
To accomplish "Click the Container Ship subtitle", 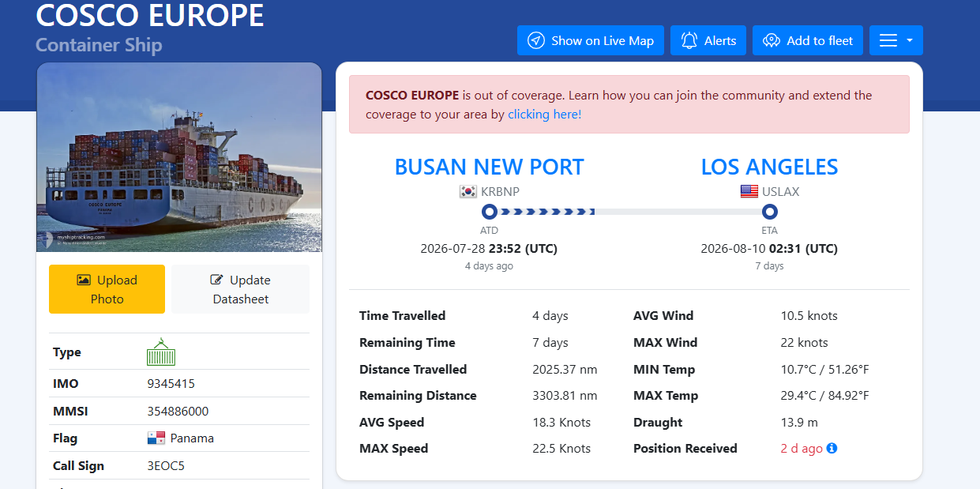I will pos(99,45).
